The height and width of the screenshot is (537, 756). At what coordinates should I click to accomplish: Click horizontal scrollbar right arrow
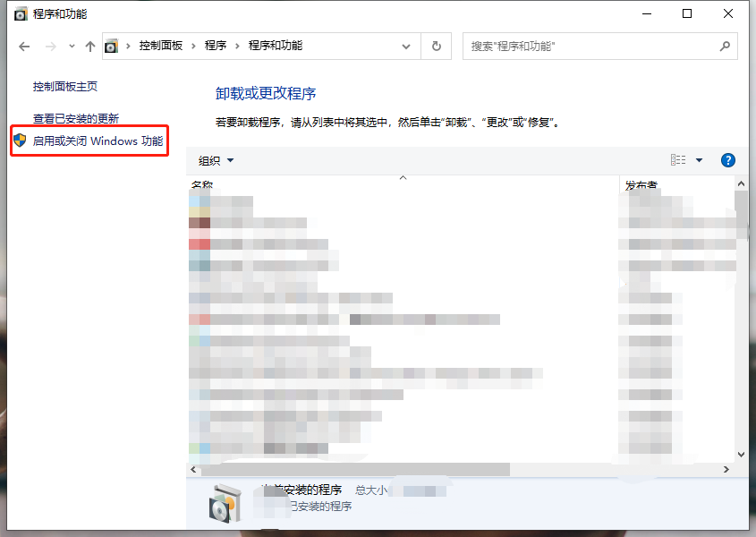pyautogui.click(x=726, y=470)
